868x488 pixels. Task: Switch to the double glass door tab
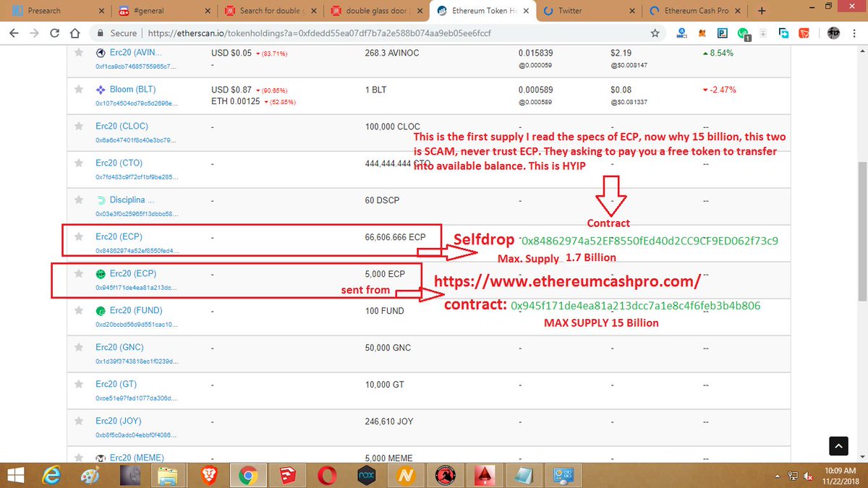click(x=374, y=11)
